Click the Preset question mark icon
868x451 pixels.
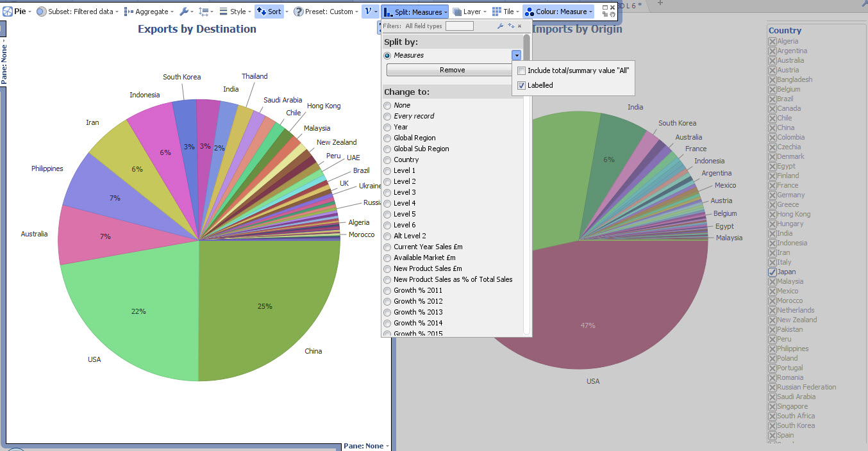tap(299, 12)
